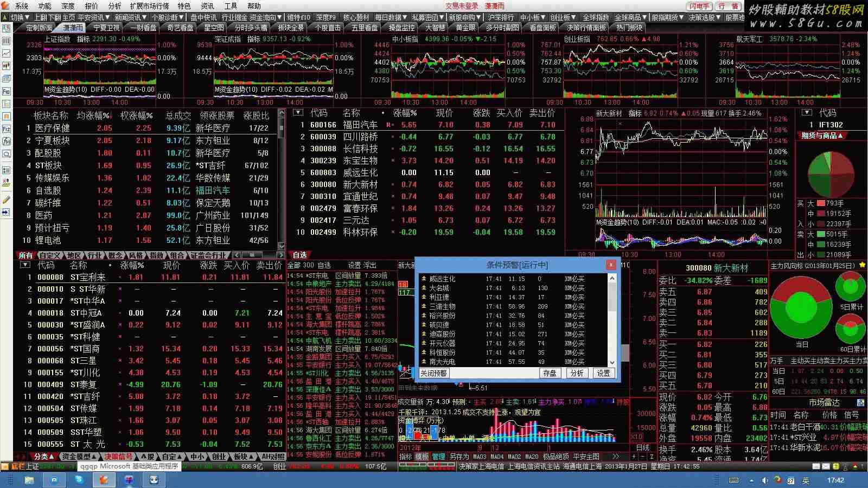868x488 pixels.
Task: Click the 'Fiz' icon in left sidebar
Action: click(6, 129)
